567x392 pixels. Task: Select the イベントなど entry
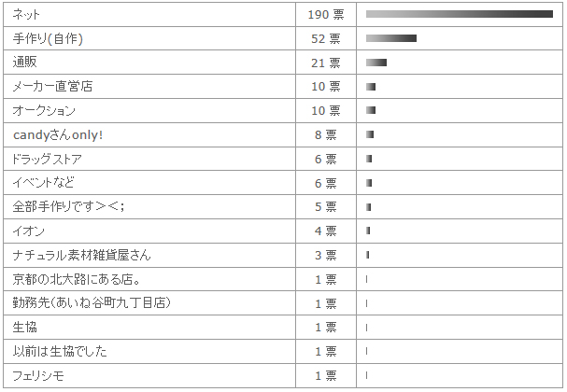pyautogui.click(x=43, y=183)
